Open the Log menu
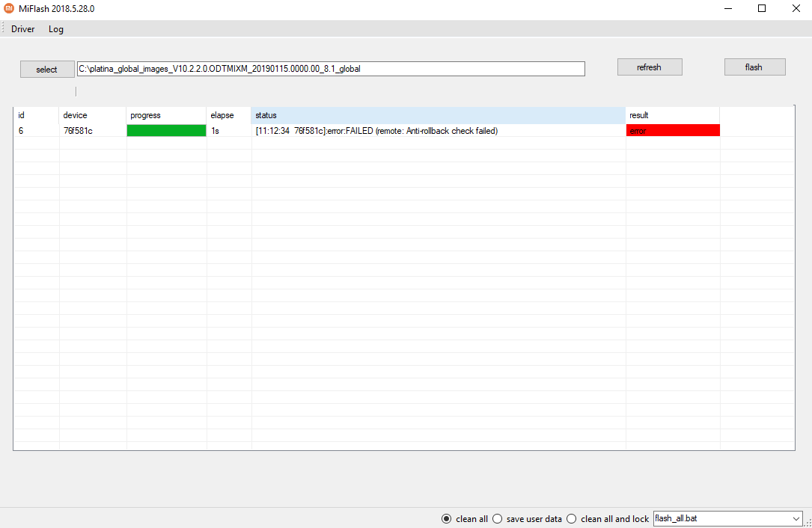812x528 pixels. click(x=56, y=29)
